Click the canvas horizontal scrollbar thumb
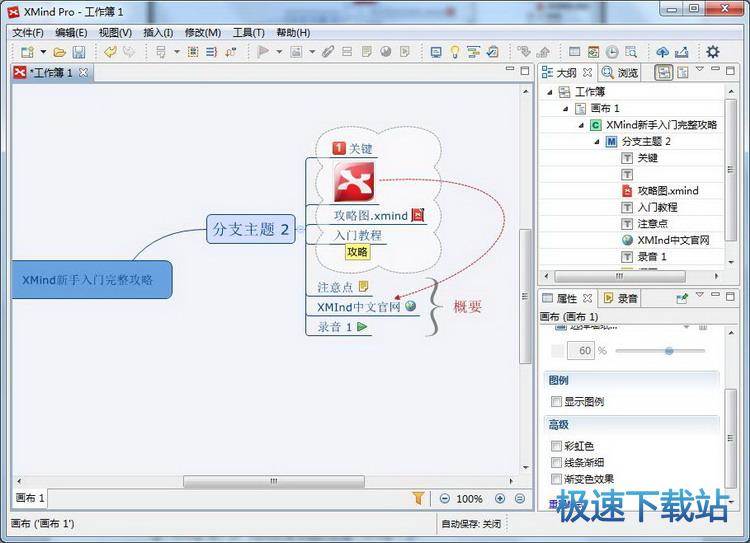 click(274, 481)
